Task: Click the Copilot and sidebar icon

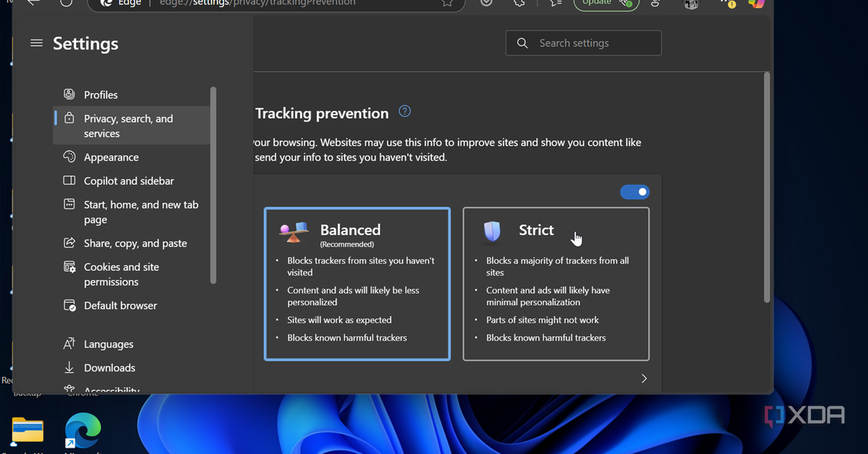Action: (69, 181)
